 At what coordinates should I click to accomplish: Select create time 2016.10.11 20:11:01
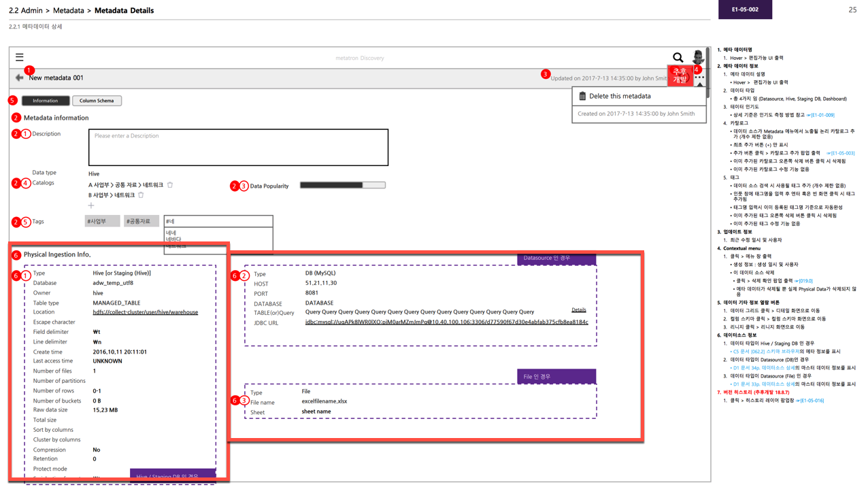(x=120, y=352)
